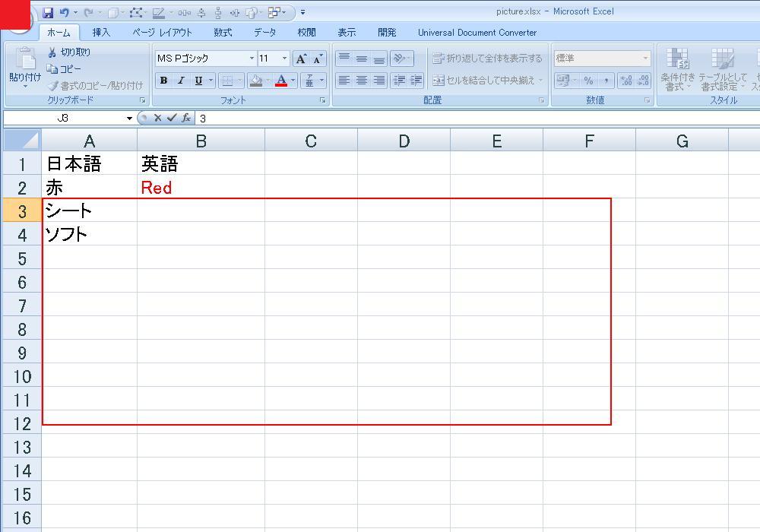This screenshot has height=532, width=760.
Task: Click the insert function fx button
Action: tap(186, 118)
